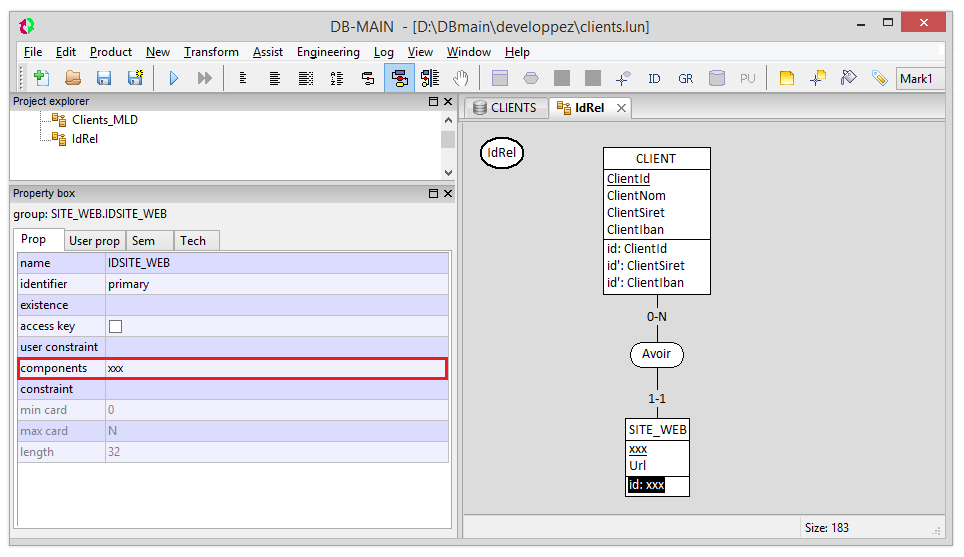Select the highlighted 'id: xxx' group
Screen dimensions: 964x557
tap(646, 485)
